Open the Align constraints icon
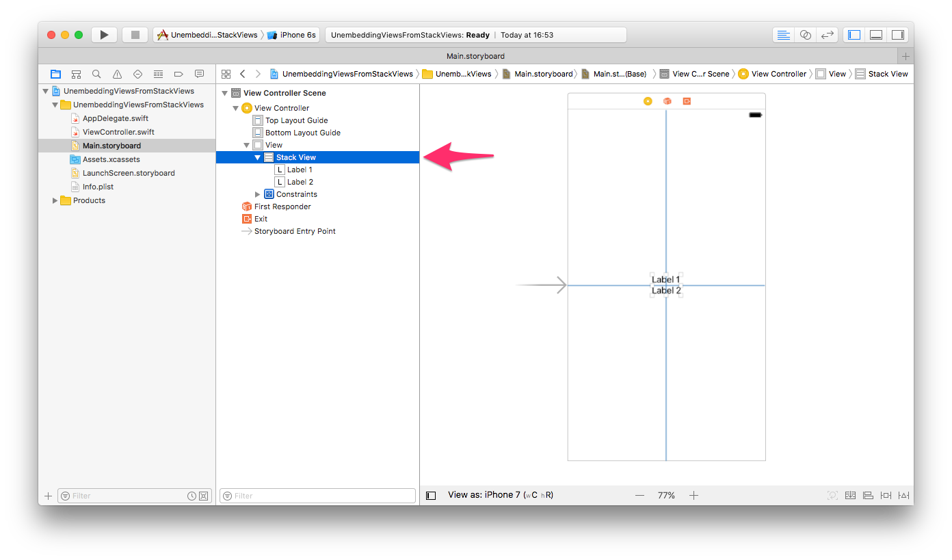 868,495
